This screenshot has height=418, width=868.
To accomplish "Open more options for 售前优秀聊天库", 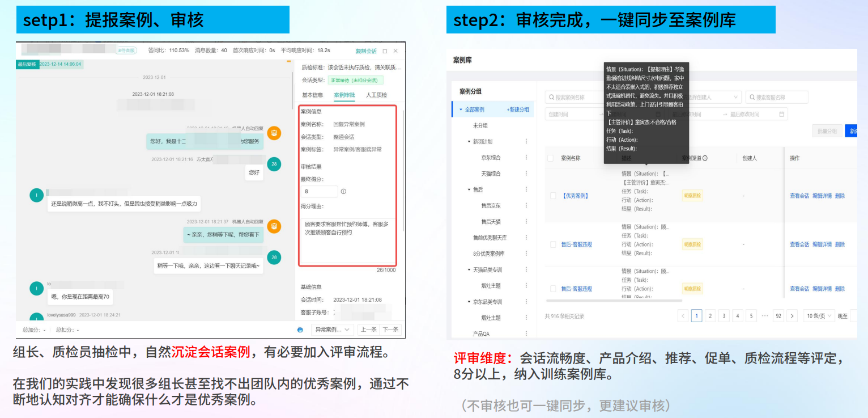I will tap(526, 238).
